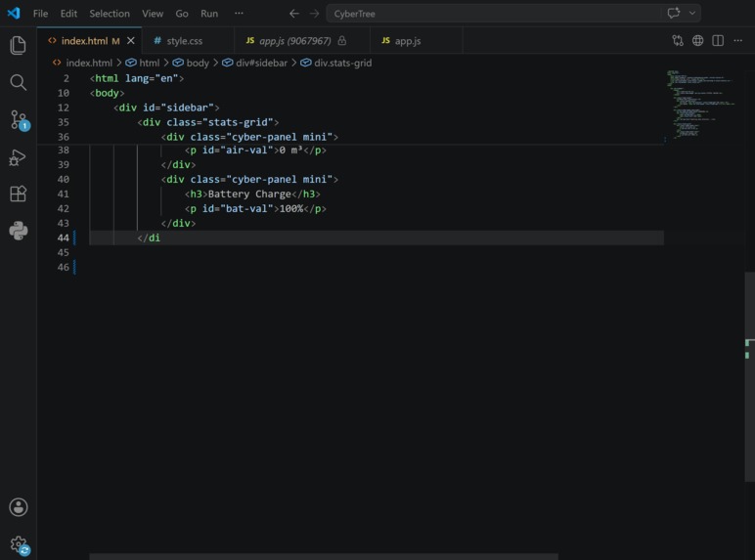Click sticky line <html lang="en">
Image resolution: width=755 pixels, height=560 pixels.
coord(137,78)
